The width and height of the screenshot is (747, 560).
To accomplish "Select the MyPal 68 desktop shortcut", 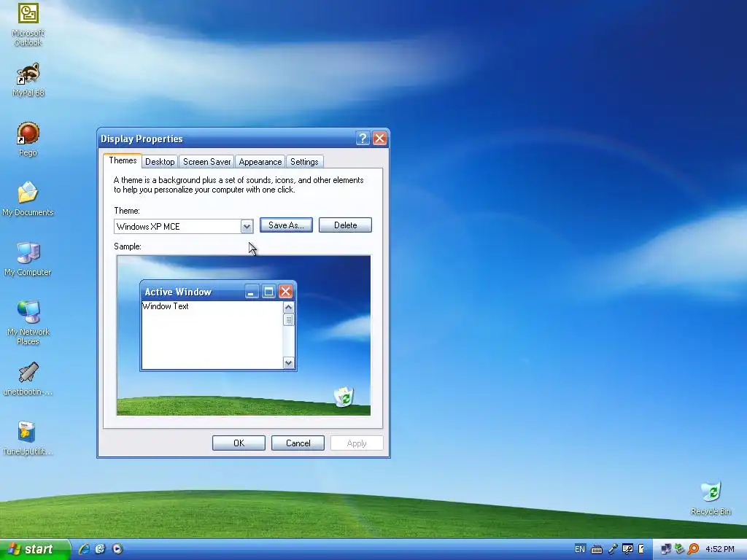I will (28, 79).
